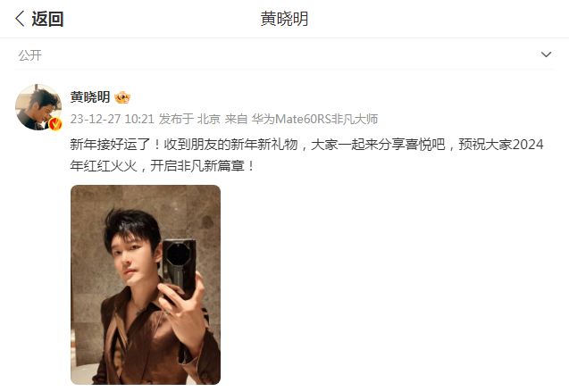Expand the down chevron beside 公开

click(546, 54)
